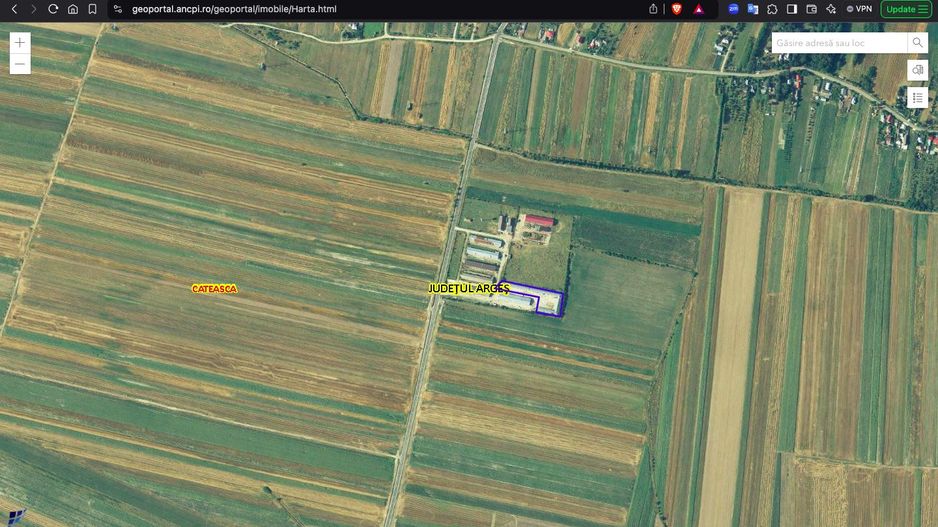Share this page via share icon
Screen dimensions: 938x527
[653, 9]
